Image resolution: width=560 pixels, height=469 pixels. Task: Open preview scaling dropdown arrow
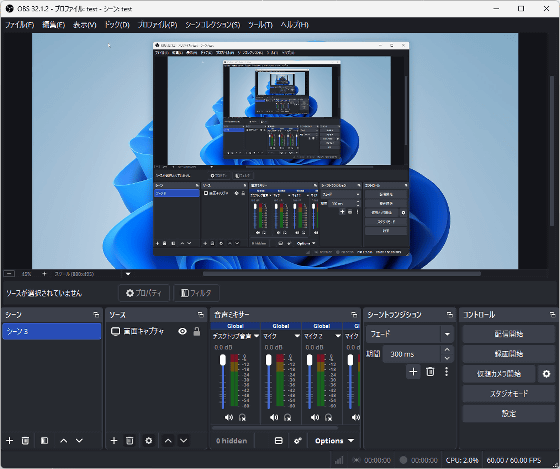click(x=128, y=274)
